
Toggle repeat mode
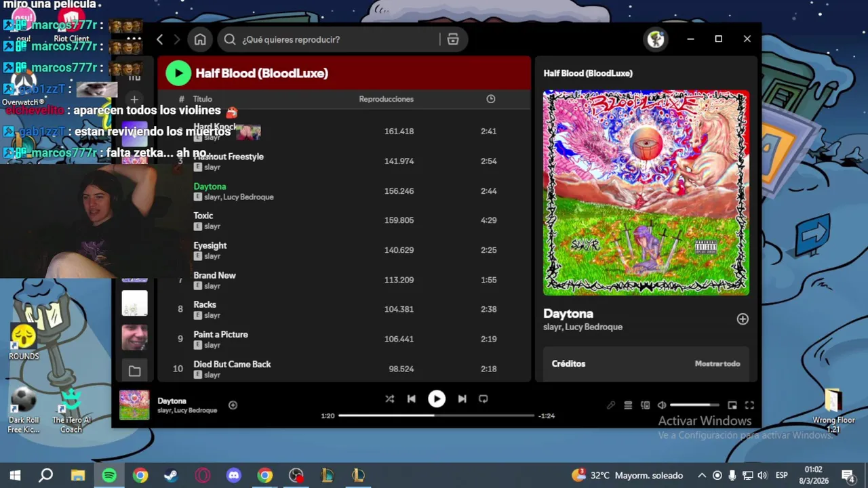click(x=483, y=399)
